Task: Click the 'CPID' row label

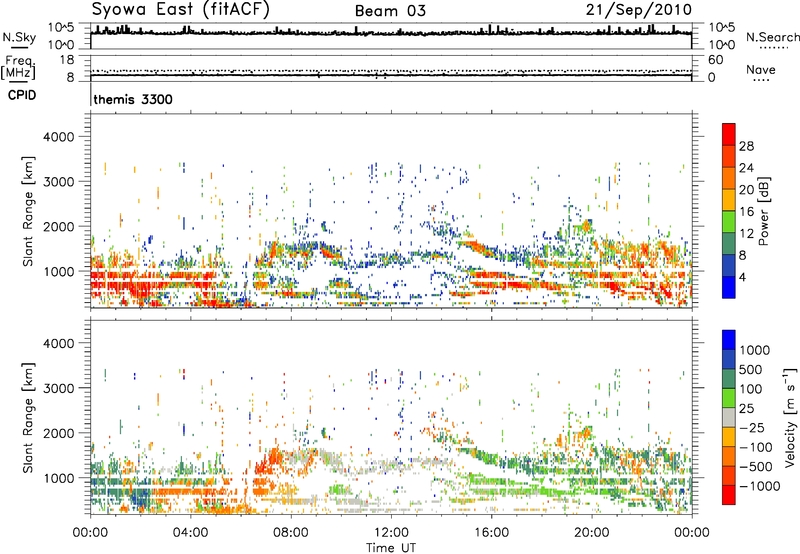Action: coord(22,95)
